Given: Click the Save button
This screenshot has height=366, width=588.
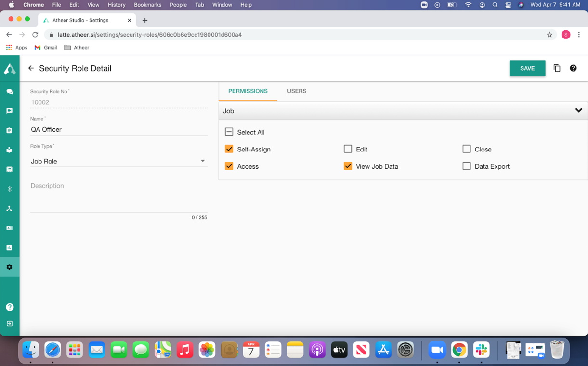Looking at the screenshot, I should pyautogui.click(x=527, y=68).
